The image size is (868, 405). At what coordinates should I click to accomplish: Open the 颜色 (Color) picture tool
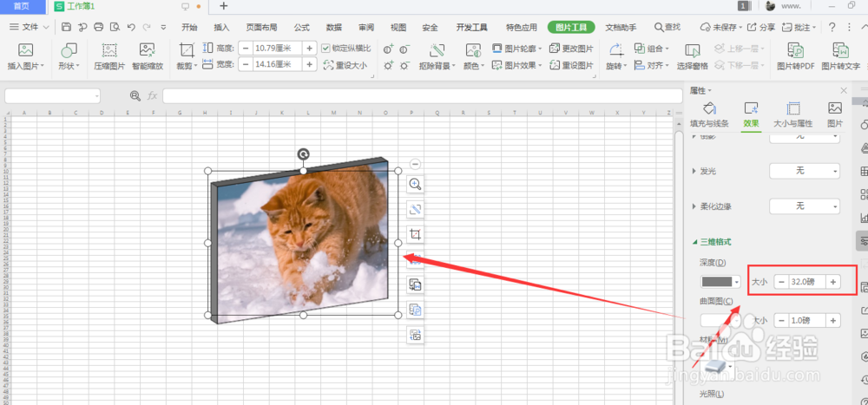474,56
